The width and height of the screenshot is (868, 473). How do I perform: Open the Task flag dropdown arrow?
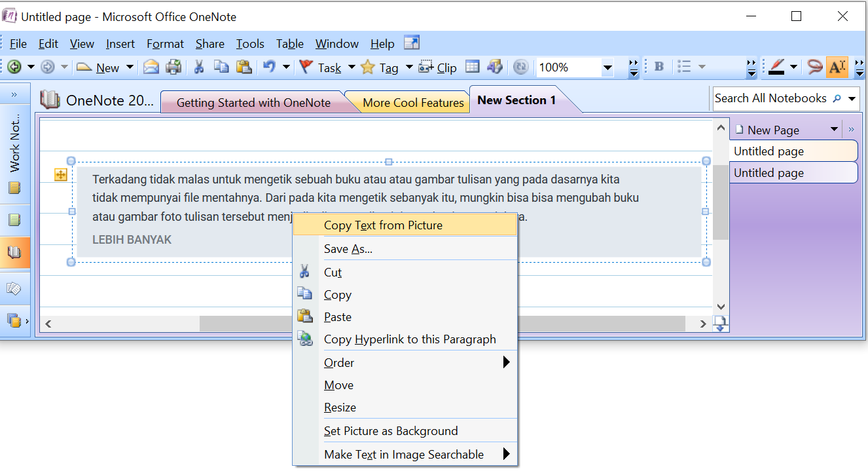pyautogui.click(x=352, y=67)
